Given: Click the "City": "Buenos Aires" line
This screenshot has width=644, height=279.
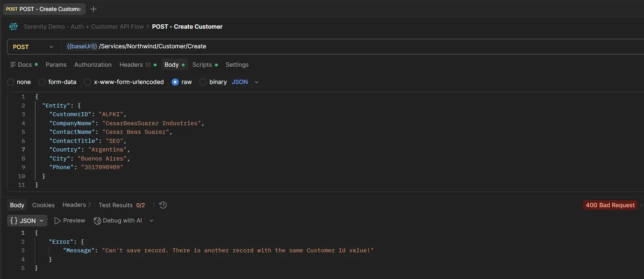Looking at the screenshot, I should [90, 159].
